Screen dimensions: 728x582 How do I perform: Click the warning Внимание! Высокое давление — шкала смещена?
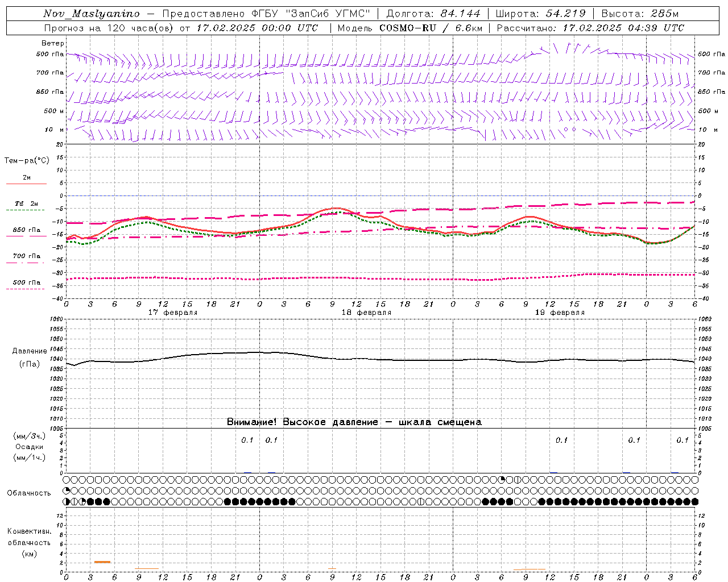tap(354, 422)
